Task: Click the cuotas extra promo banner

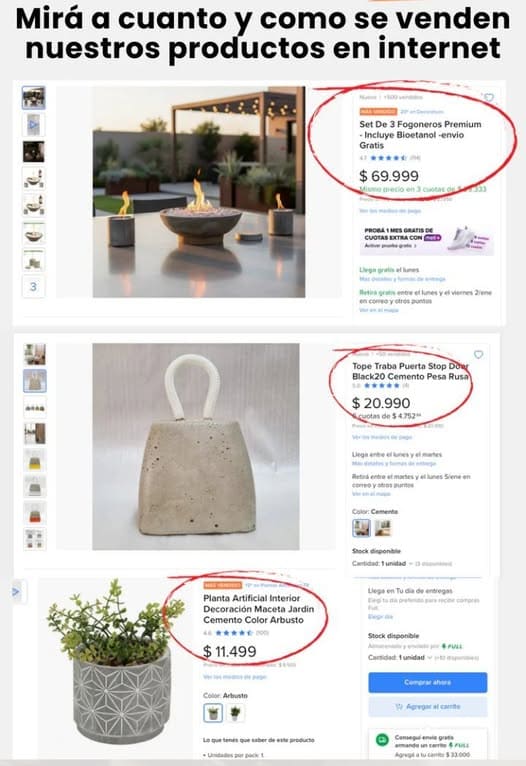Action: tap(427, 239)
